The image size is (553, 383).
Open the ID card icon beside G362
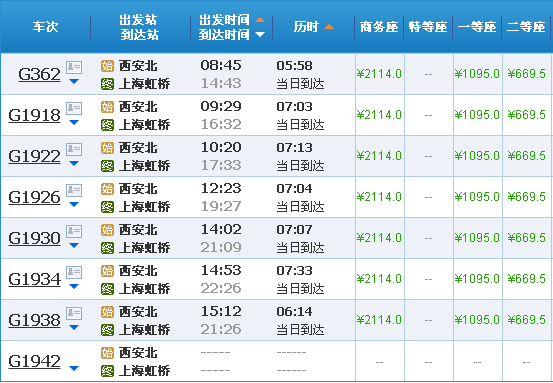point(74,67)
